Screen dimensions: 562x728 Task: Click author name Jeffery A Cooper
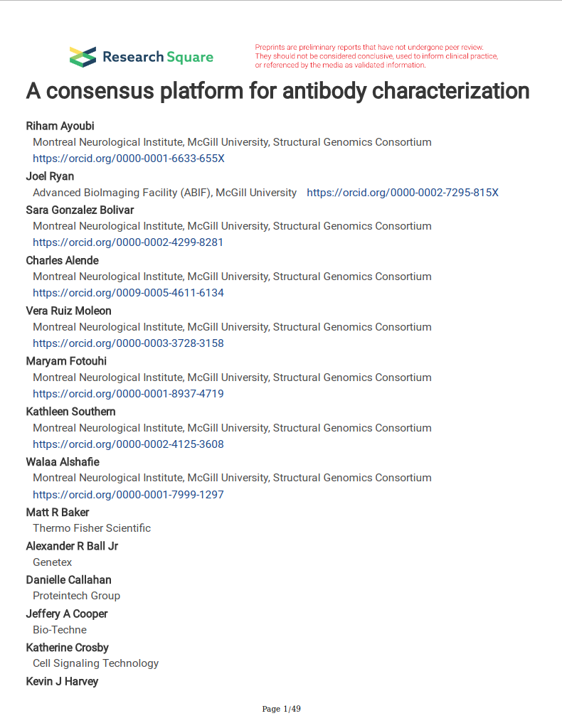click(67, 614)
